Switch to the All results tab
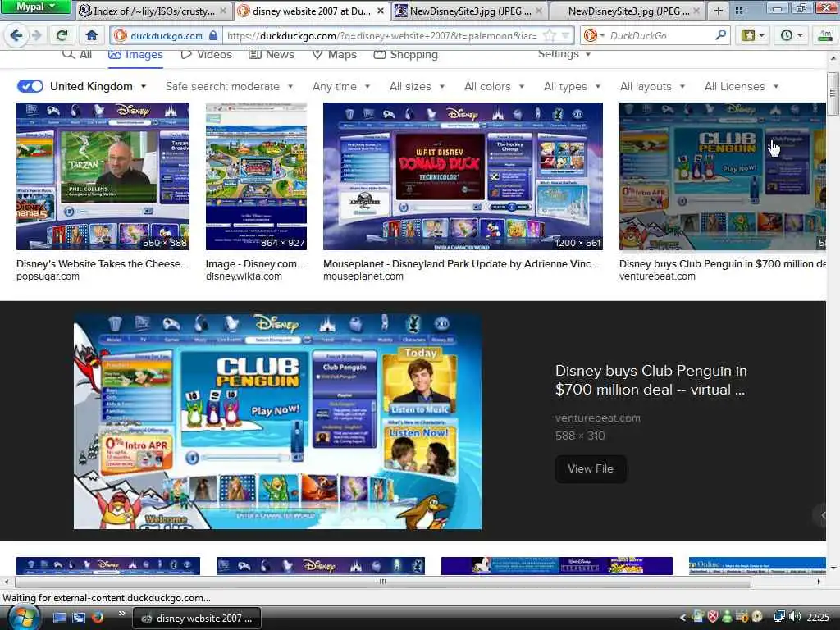This screenshot has height=630, width=840. (78, 54)
